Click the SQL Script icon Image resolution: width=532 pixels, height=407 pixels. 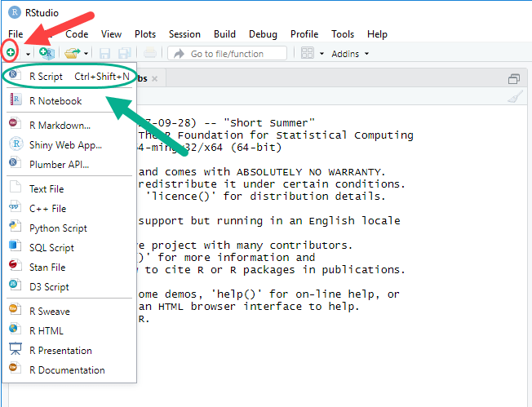pos(15,246)
